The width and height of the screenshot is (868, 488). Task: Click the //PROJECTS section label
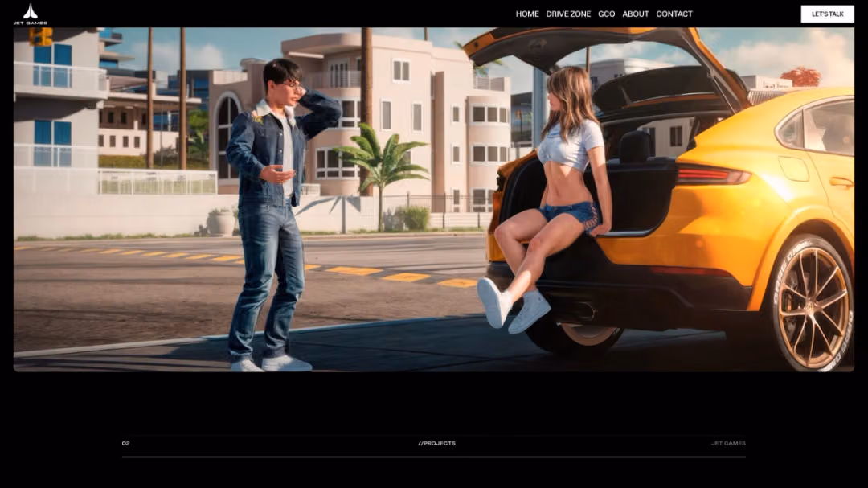[436, 443]
